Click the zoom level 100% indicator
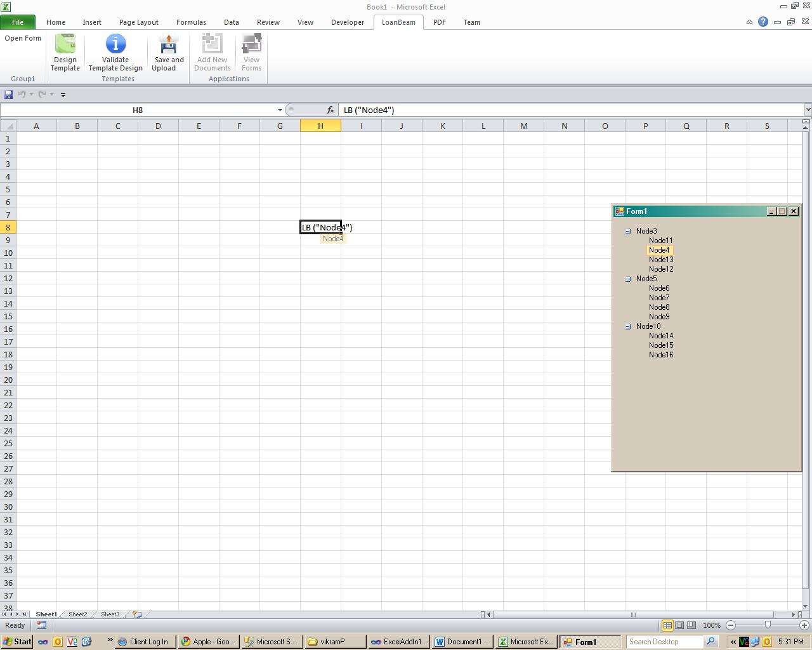The width and height of the screenshot is (812, 650). point(711,625)
